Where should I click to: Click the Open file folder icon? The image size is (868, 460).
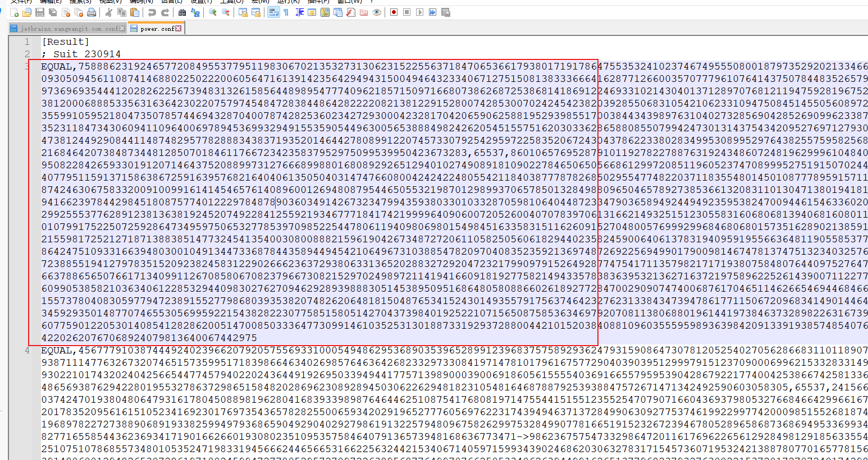(x=27, y=12)
